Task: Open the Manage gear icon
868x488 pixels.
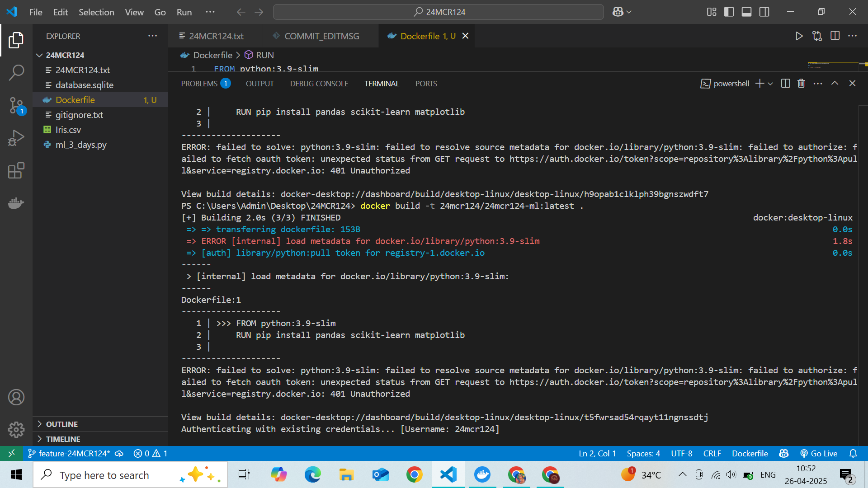Action: coord(16,429)
